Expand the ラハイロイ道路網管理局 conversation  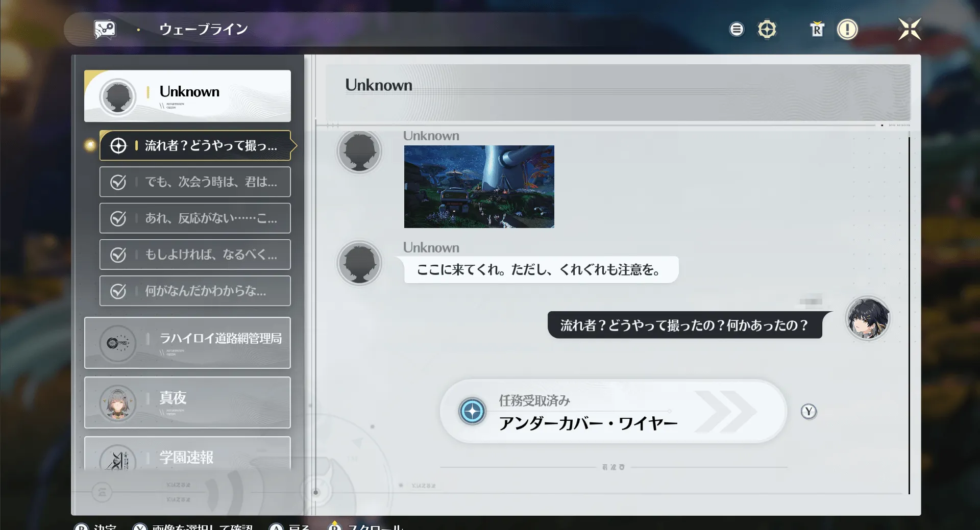tap(187, 343)
